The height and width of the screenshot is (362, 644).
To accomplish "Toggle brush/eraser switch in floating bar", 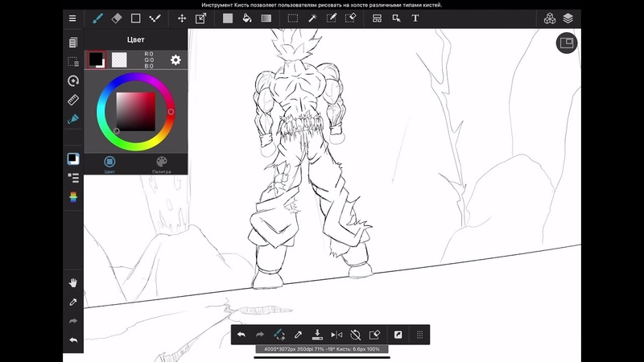I will click(279, 335).
